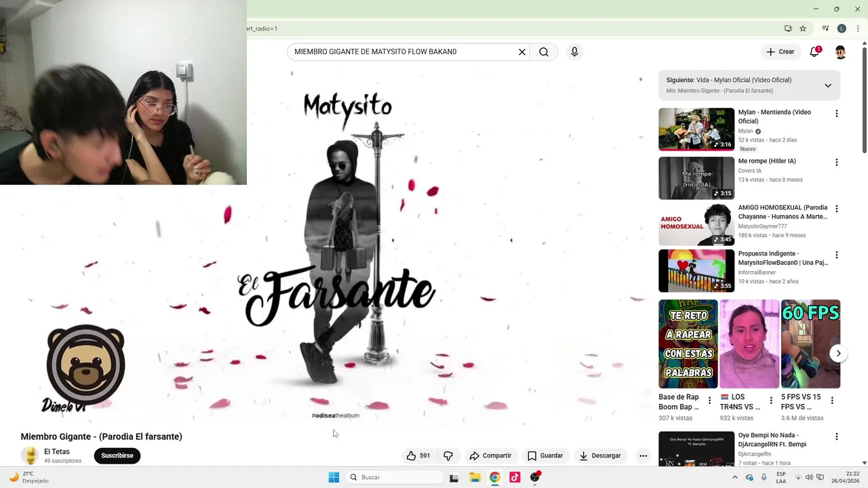Open LOS TR4NS VS short thumbnail
The image size is (868, 488).
tap(749, 344)
